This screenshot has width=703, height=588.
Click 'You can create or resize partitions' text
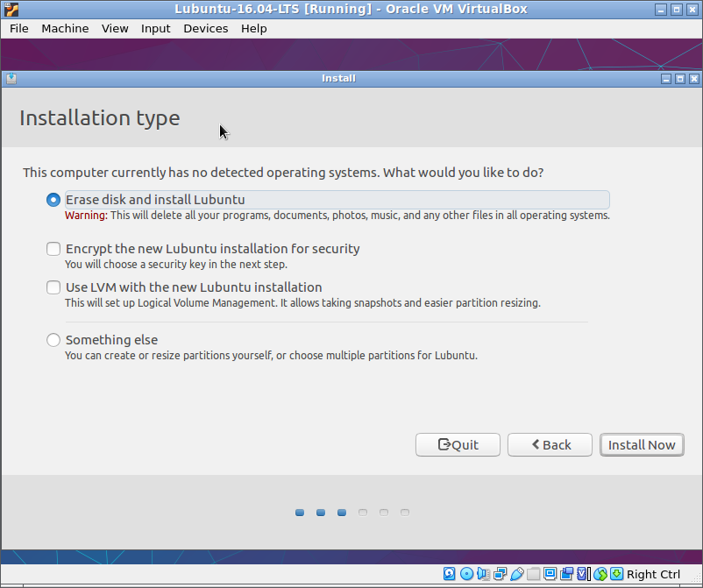(x=271, y=356)
